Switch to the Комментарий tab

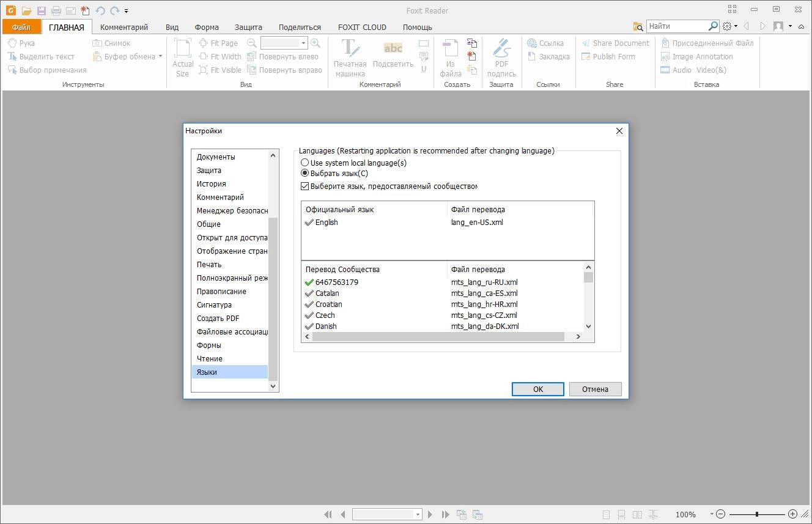[124, 27]
